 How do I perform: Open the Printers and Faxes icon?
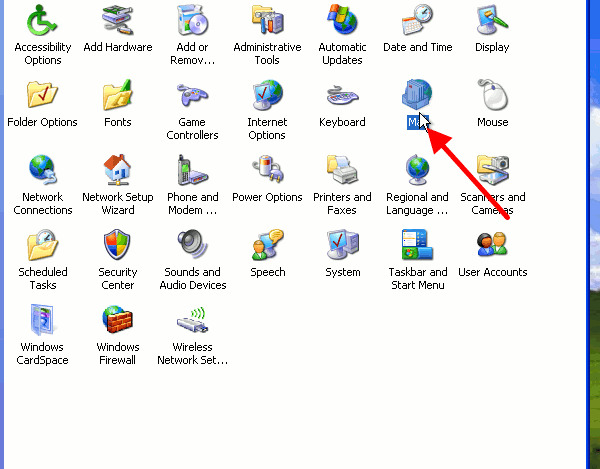342,169
